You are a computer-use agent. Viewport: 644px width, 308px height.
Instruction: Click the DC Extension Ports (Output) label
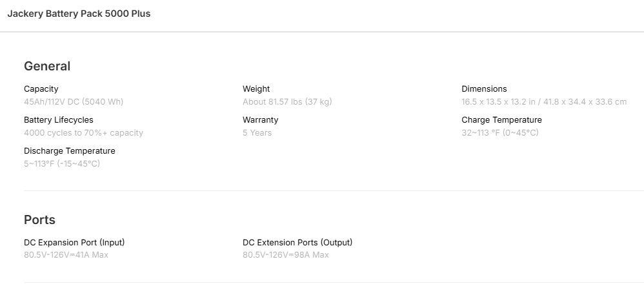[297, 243]
